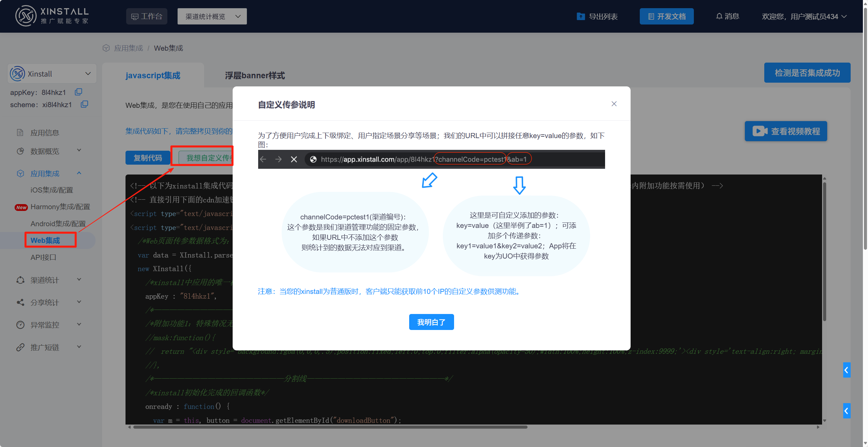Open Android集成/配置 page
868x447 pixels.
[58, 223]
